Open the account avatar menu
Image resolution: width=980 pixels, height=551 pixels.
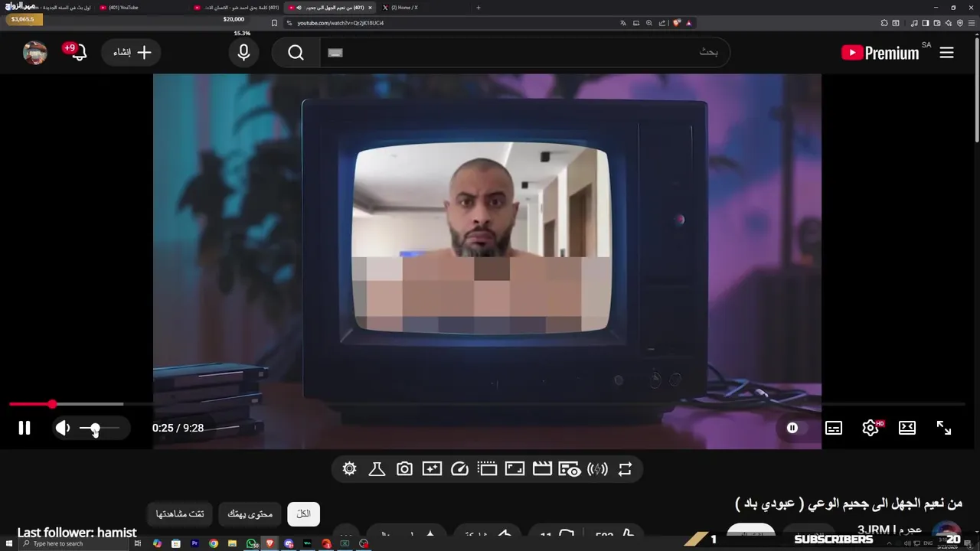pyautogui.click(x=35, y=53)
